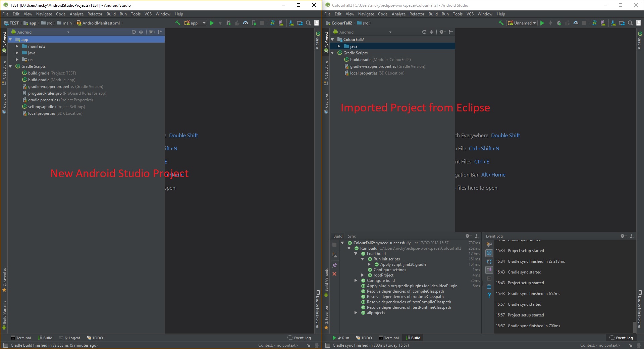
Task: Click Event Log button in ColourFall2 status bar
Action: click(x=621, y=338)
